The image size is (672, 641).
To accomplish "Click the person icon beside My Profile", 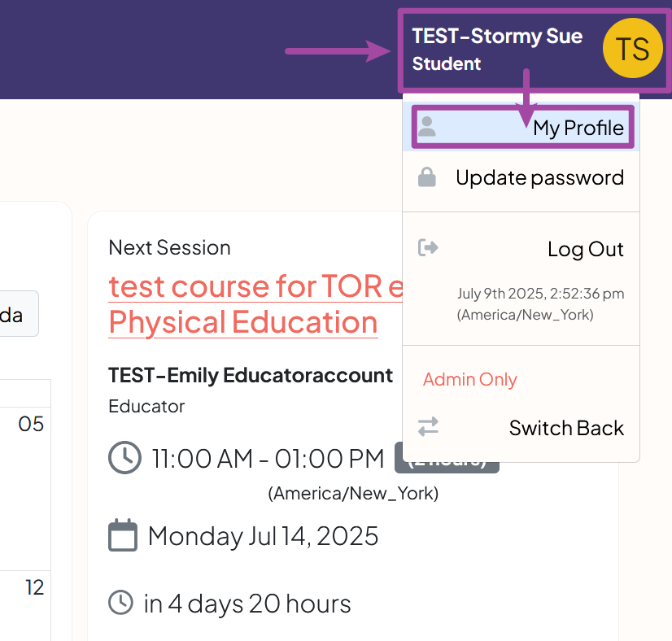I will click(x=427, y=127).
